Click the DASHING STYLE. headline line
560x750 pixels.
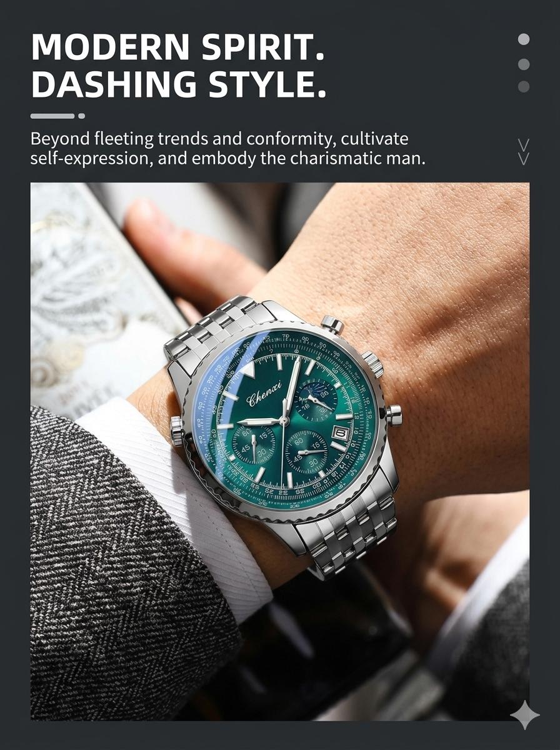[179, 84]
